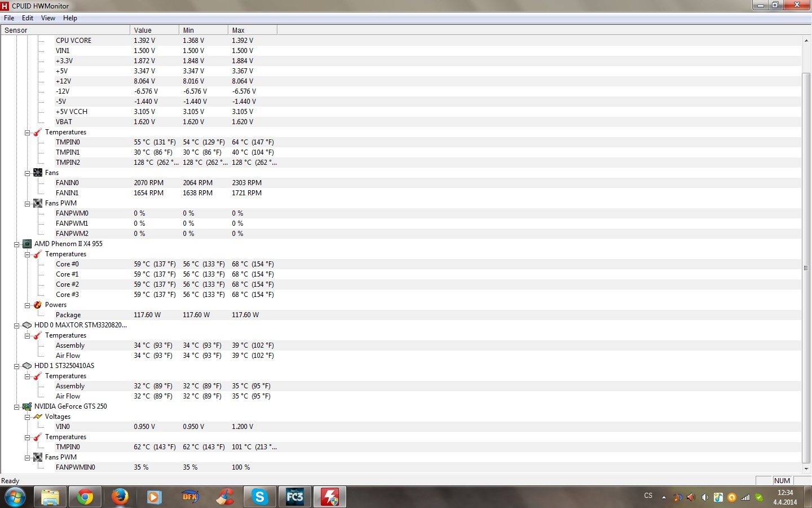Collapse the Voltages node under NVIDIA GeForce

[27, 417]
